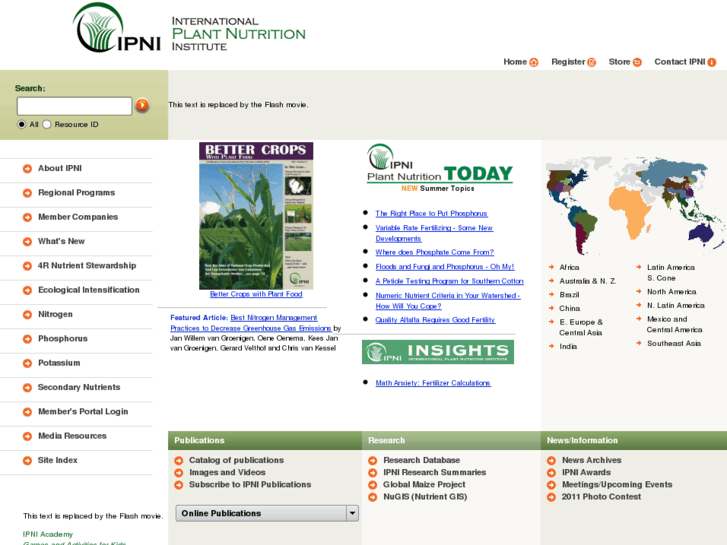727x545 pixels.
Task: Open Better Crops with Plant Food link
Action: (256, 294)
